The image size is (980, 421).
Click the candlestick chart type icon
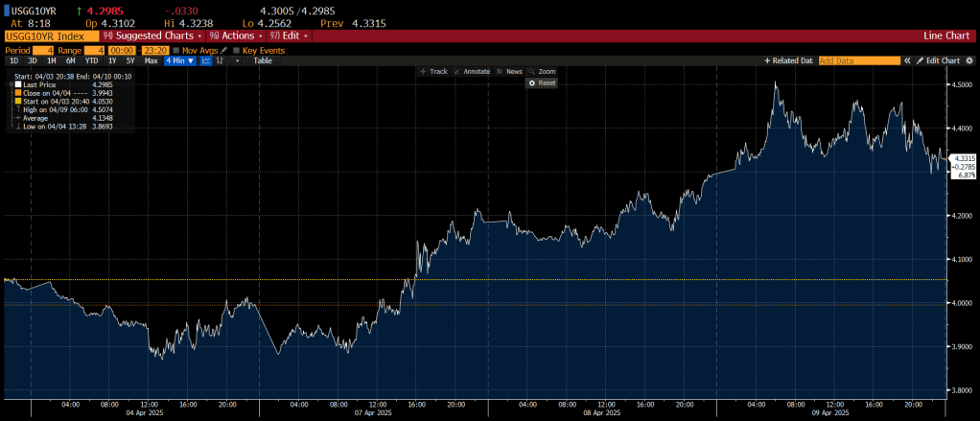[x=222, y=60]
